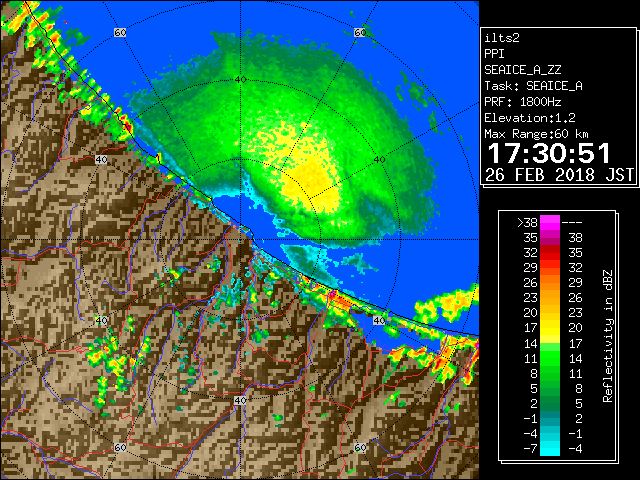Pick the bright green swatch beside '11'
This screenshot has height=480, width=640.
pyautogui.click(x=550, y=358)
